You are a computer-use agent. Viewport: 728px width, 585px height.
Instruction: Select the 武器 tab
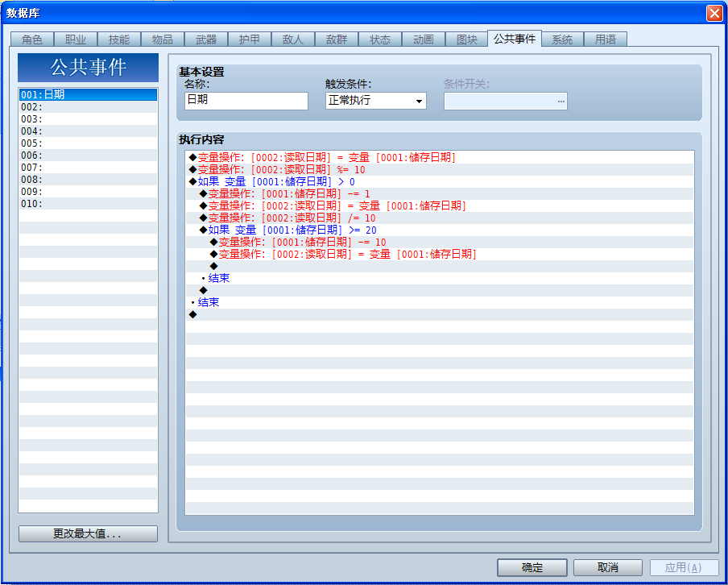(x=206, y=39)
